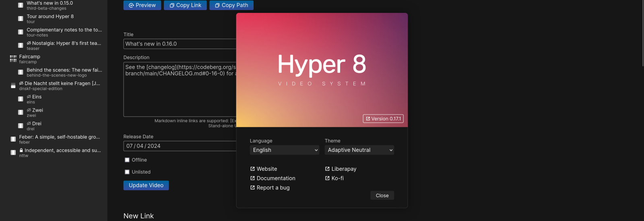This screenshot has height=221, width=644.
Task: Click the film icon for Tour around Hyper 8
Action: pyautogui.click(x=21, y=18)
